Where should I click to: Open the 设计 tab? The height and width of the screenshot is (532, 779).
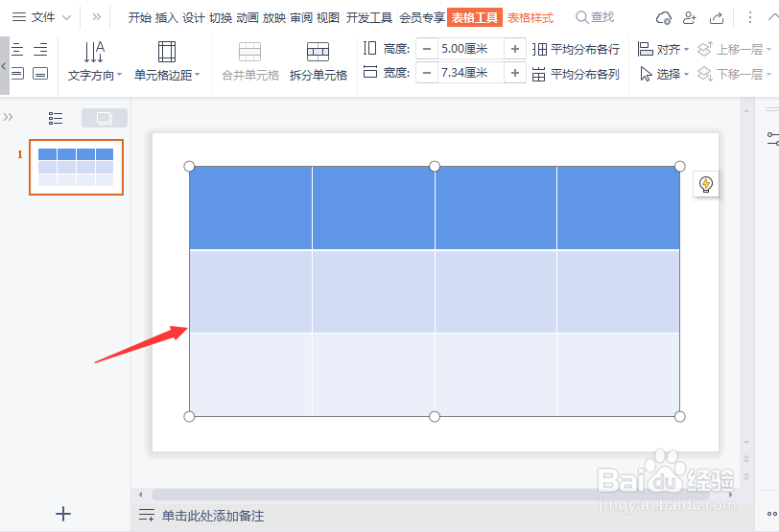[193, 18]
